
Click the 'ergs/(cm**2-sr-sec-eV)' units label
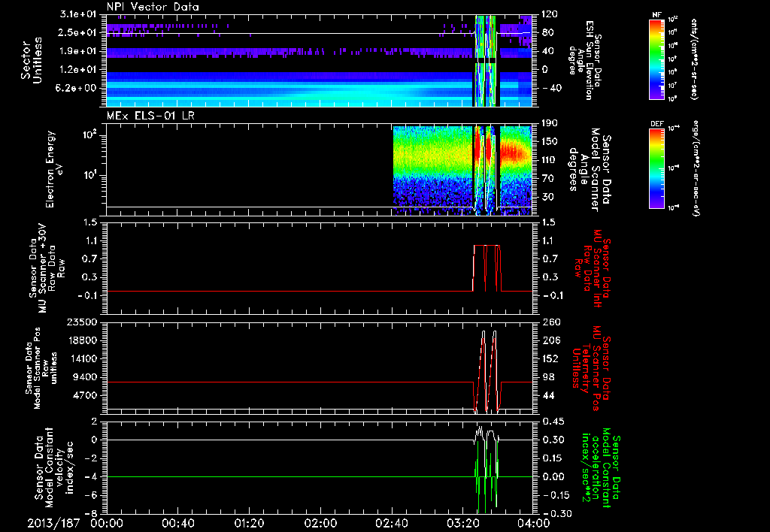(696, 168)
